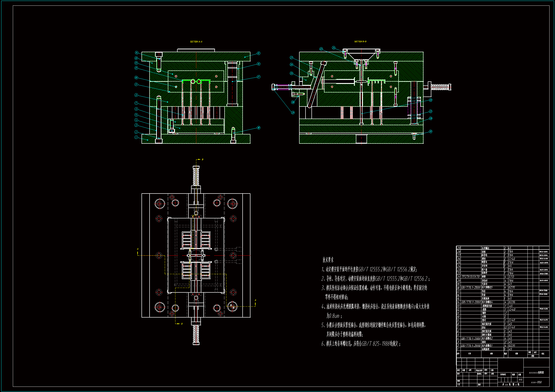Click drawing number xxx-000 in title block

536,382
